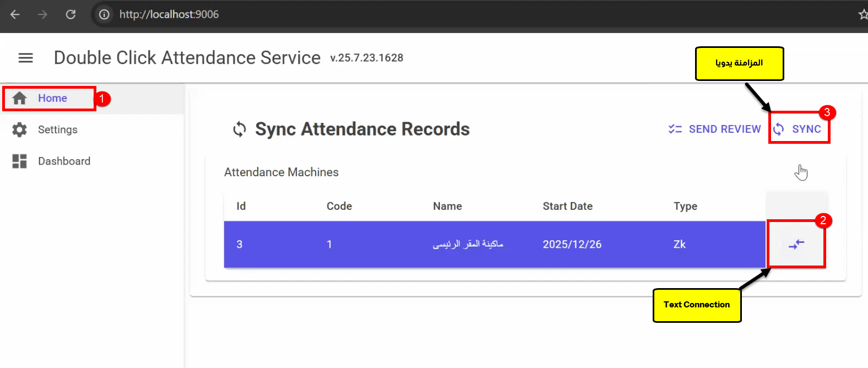Click the Settings gear icon

pos(20,130)
